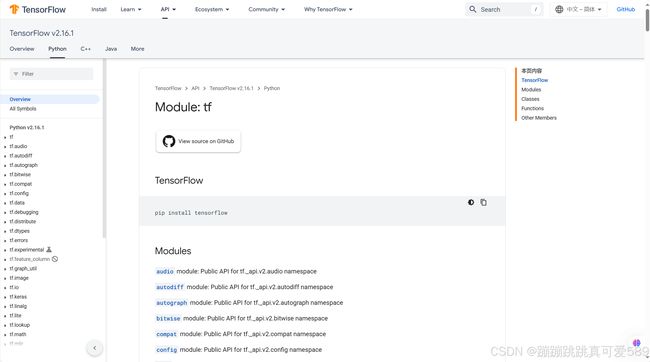Click the filter funnel icon
Viewport: 650px width, 362px height.
point(16,74)
